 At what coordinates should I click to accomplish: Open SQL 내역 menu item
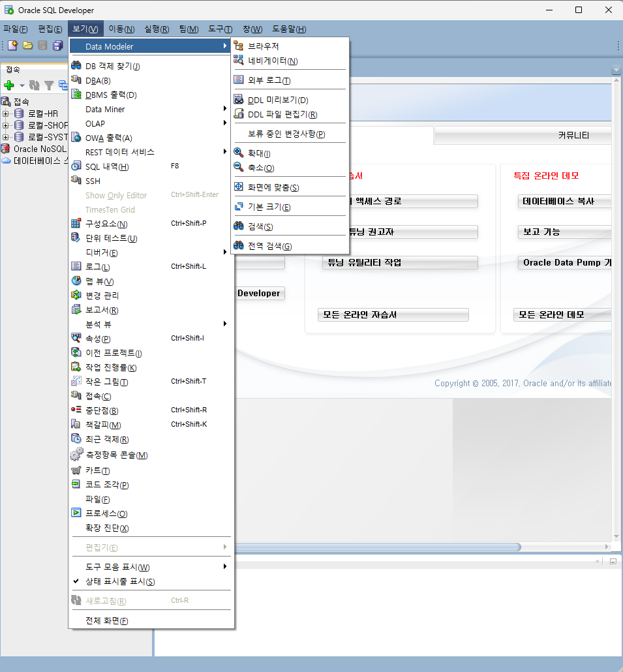click(151, 167)
